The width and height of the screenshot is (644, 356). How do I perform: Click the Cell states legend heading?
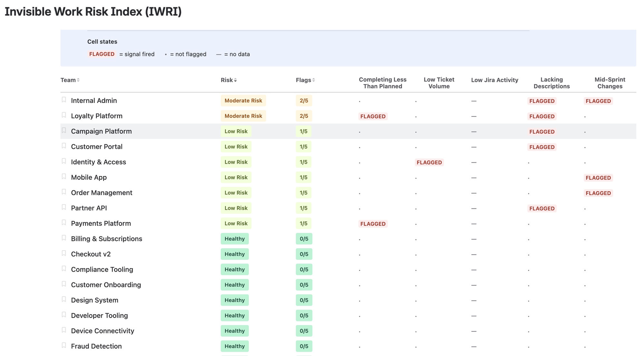pyautogui.click(x=102, y=42)
